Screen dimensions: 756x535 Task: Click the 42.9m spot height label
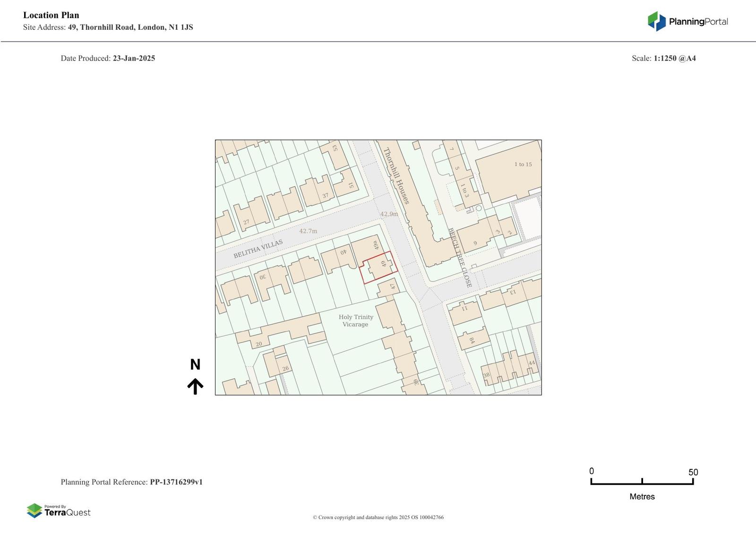(389, 214)
